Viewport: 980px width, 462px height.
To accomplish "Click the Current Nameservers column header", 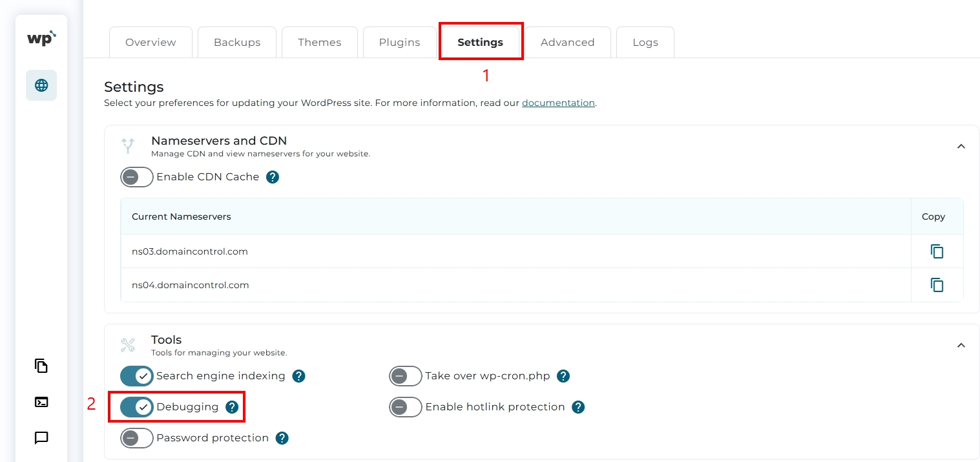I will 182,216.
